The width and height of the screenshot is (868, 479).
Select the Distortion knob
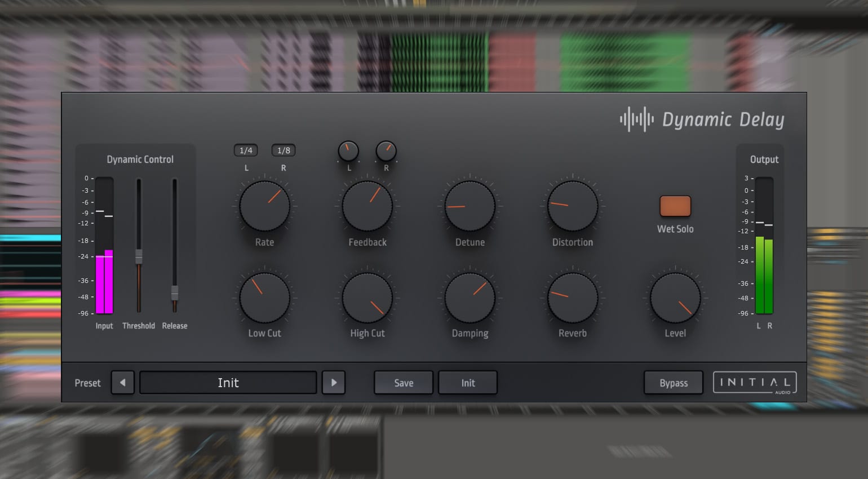572,206
